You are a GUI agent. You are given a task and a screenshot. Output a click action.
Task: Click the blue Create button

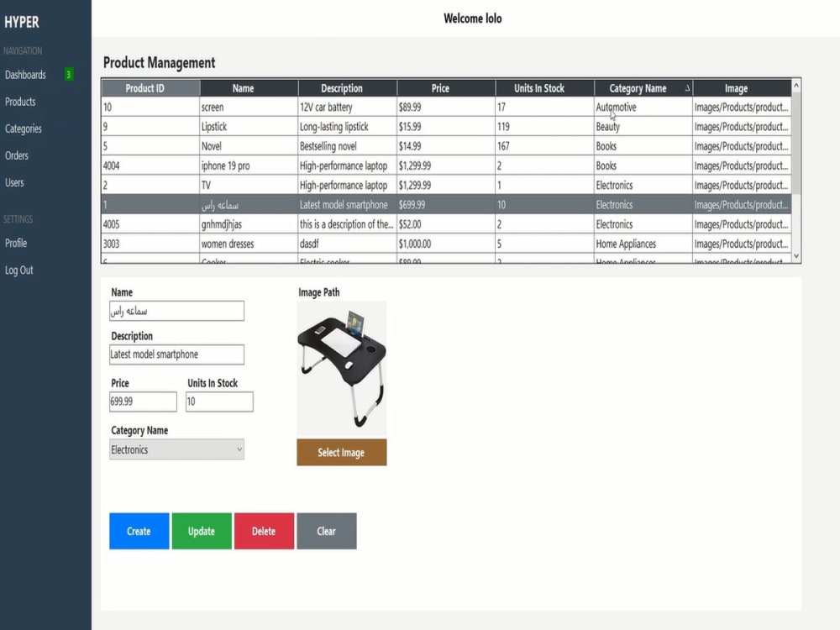pyautogui.click(x=139, y=531)
